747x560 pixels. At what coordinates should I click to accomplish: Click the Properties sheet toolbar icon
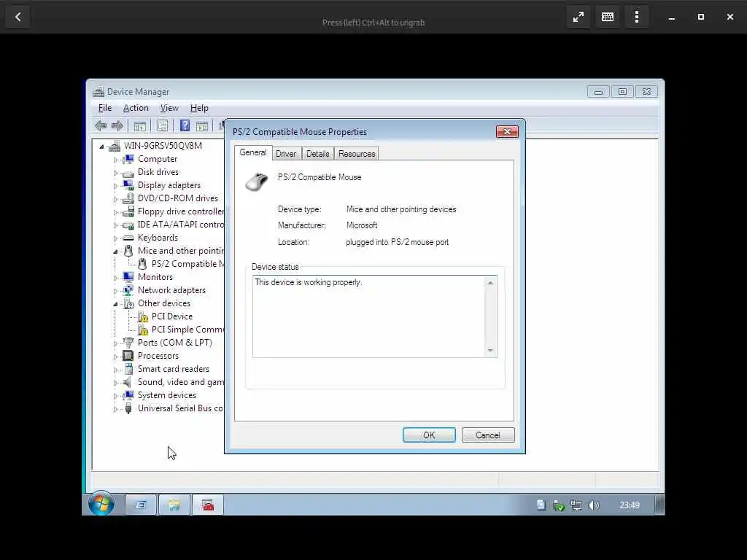tap(162, 126)
